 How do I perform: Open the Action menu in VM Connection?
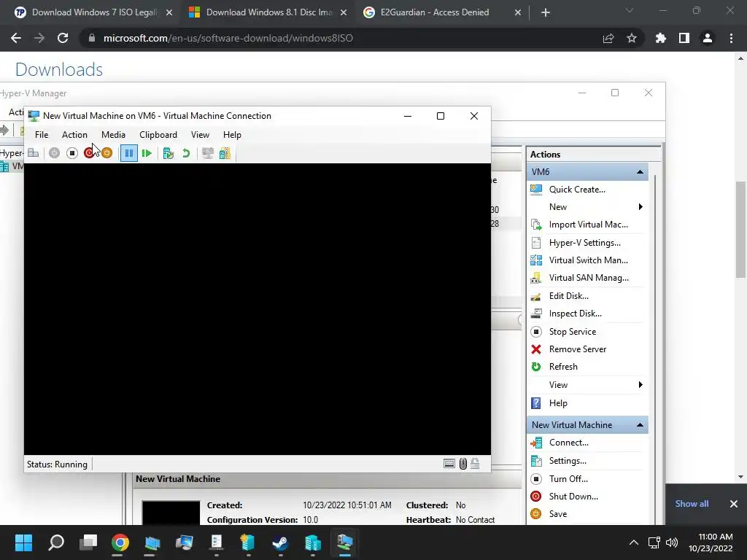pos(75,135)
